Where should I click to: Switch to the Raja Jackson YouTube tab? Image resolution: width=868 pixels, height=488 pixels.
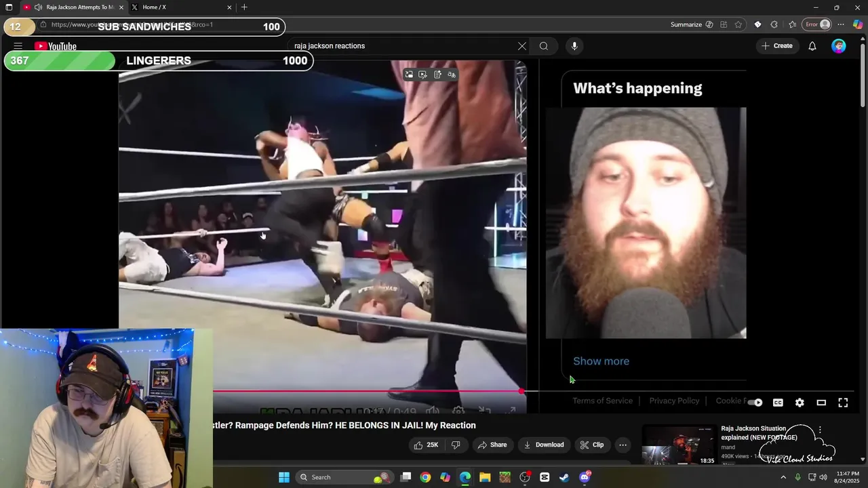point(73,7)
